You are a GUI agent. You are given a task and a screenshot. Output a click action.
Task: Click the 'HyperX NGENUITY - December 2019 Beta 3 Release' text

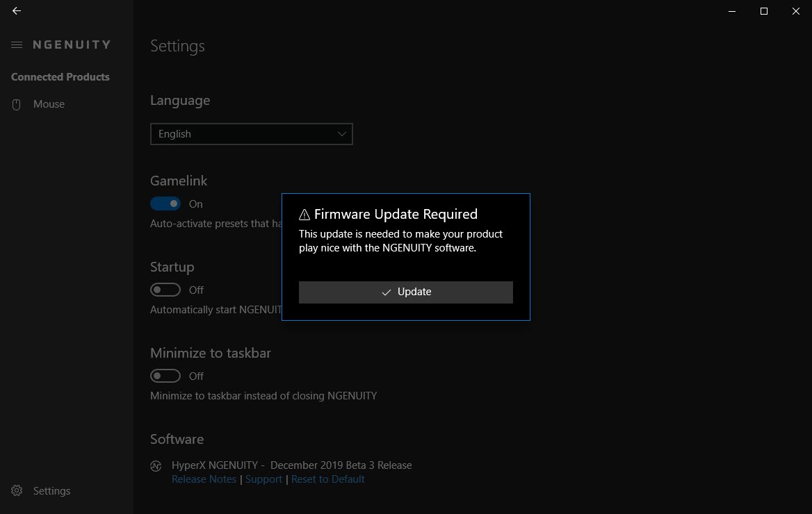point(291,465)
